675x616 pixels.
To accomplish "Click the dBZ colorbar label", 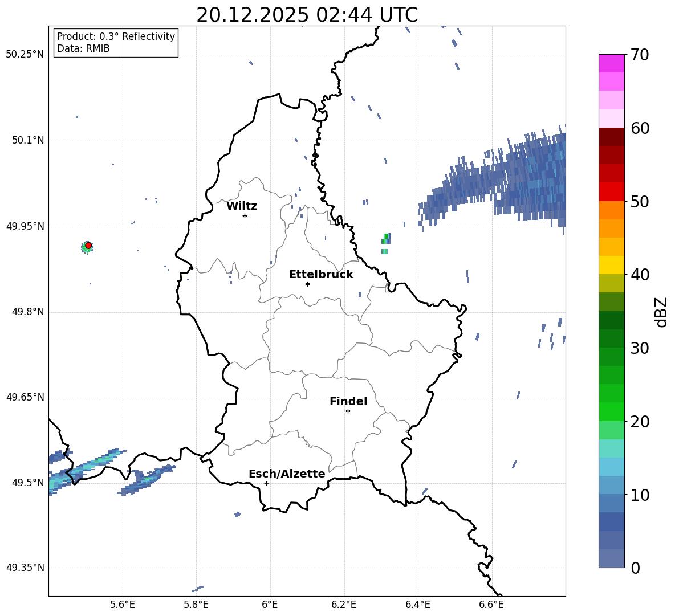I will coord(661,312).
